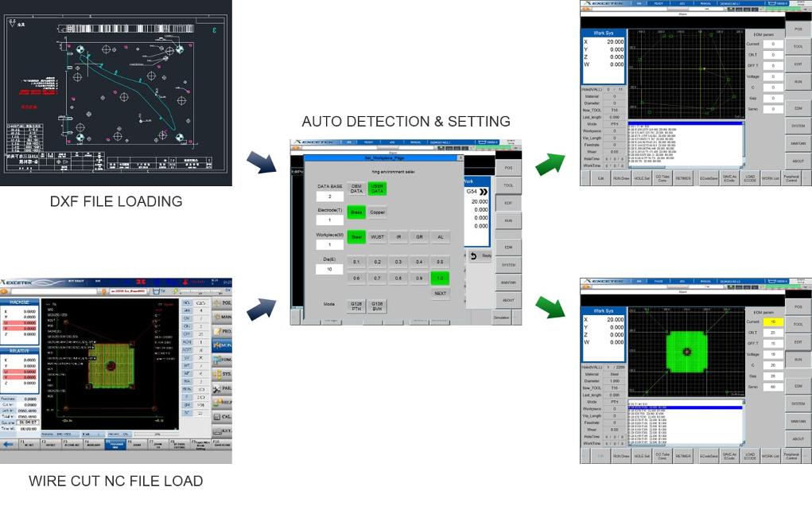The height and width of the screenshot is (522, 812).
Task: Open KEY keyboard icon in wire cut window
Action: click(x=222, y=430)
